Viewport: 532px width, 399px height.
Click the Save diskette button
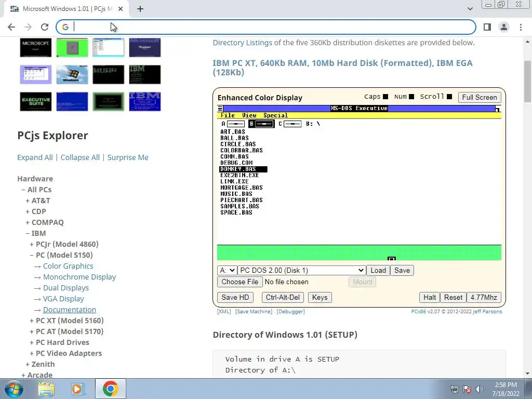402,270
